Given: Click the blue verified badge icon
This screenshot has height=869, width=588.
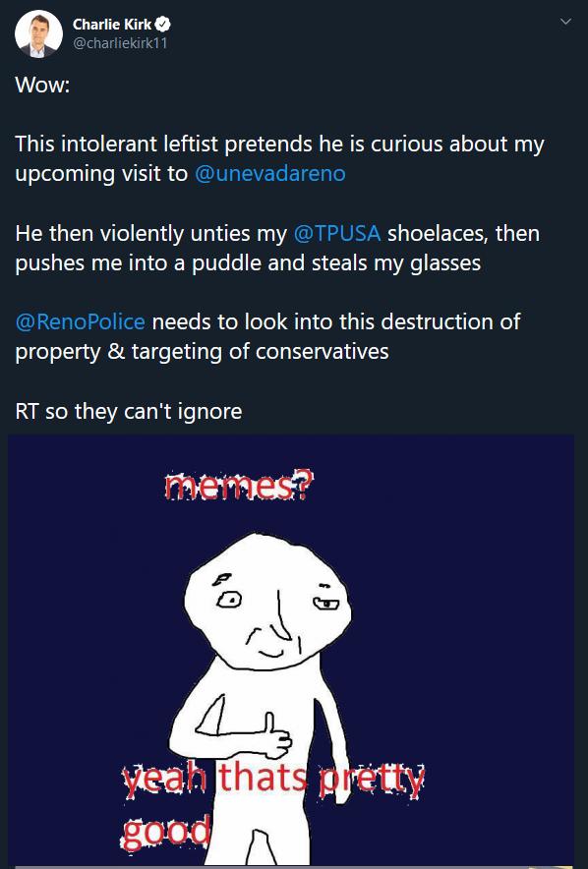Looking at the screenshot, I should tap(163, 25).
